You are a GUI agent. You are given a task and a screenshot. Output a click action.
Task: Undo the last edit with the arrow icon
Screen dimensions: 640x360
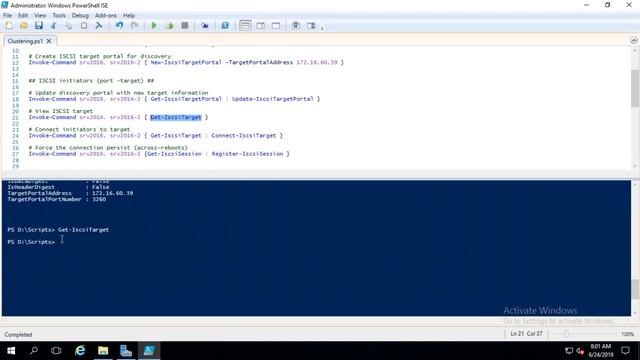tap(119, 26)
